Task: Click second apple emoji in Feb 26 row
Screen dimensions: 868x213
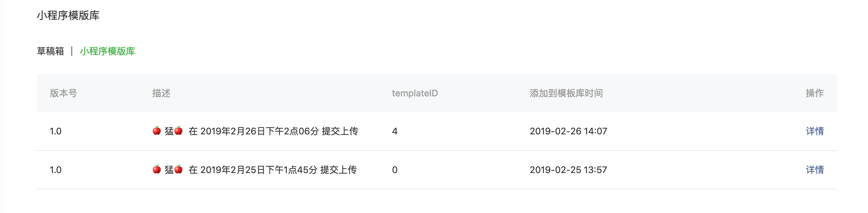Action: pyautogui.click(x=179, y=131)
